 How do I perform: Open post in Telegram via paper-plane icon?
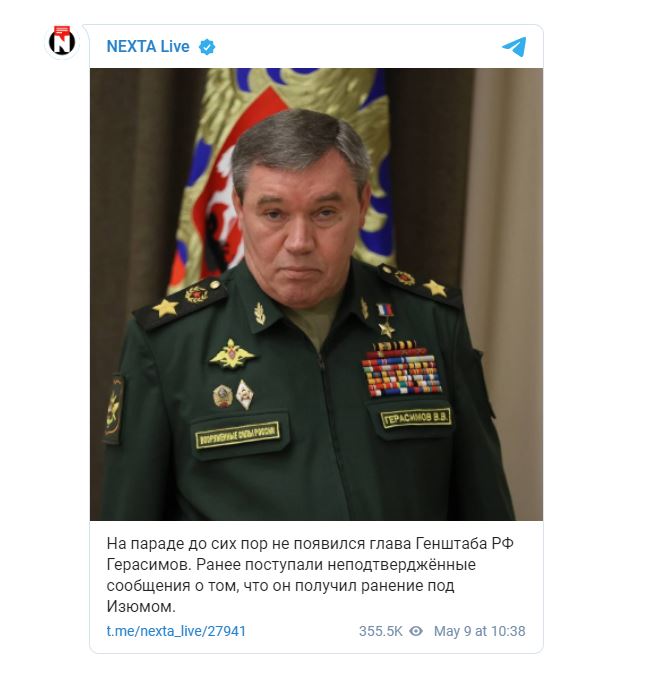pyautogui.click(x=514, y=46)
